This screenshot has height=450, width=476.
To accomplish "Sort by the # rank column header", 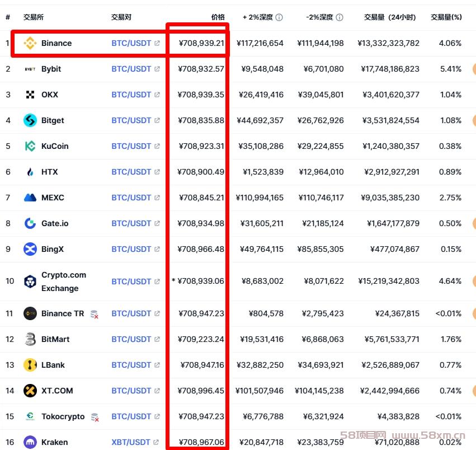I will (x=8, y=17).
